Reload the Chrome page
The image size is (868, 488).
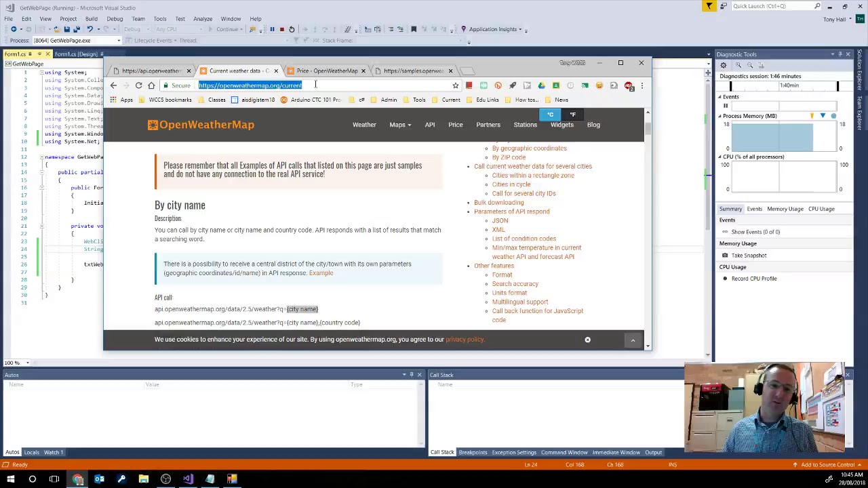[138, 85]
